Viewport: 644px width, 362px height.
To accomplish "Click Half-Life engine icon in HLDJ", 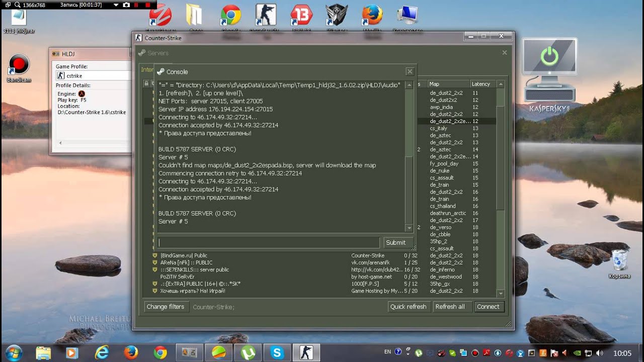I will pos(82,94).
